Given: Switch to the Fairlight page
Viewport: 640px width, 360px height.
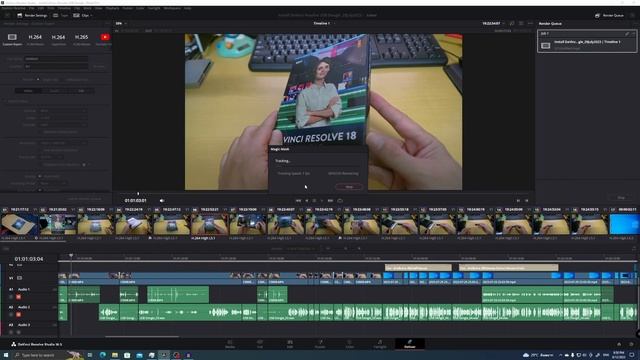Looking at the screenshot, I should [380, 344].
